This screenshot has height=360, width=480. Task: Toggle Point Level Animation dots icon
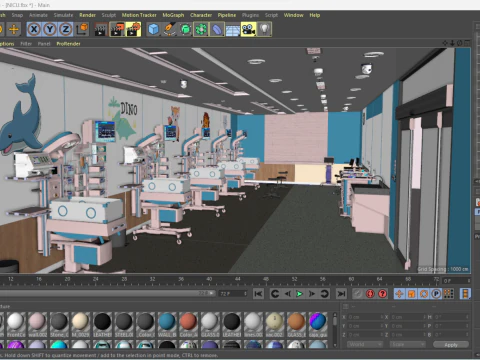pos(448,294)
